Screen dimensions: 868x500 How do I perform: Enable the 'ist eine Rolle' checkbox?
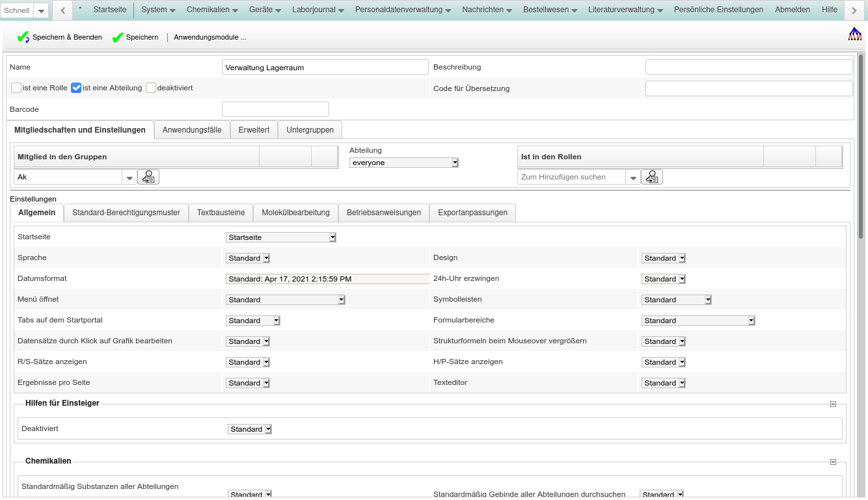coord(16,88)
